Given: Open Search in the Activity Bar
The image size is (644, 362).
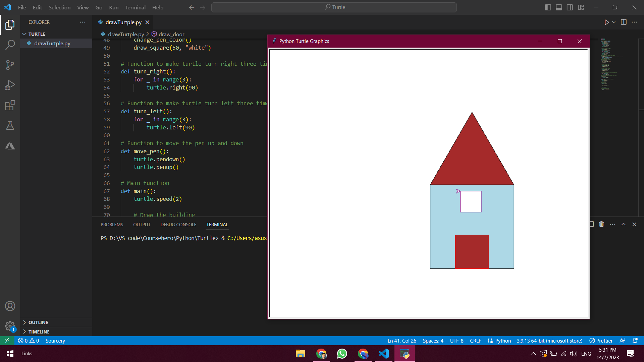Looking at the screenshot, I should click(x=10, y=44).
